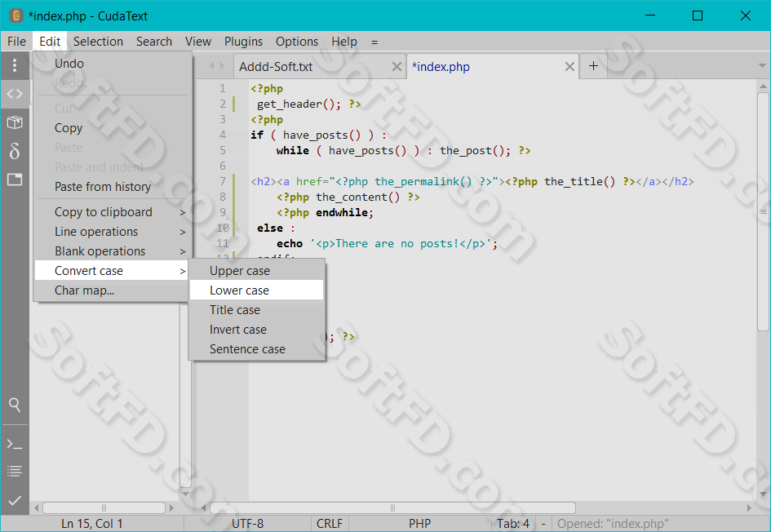Choose Undo from the Edit menu
The height and width of the screenshot is (532, 771).
pyautogui.click(x=112, y=64)
